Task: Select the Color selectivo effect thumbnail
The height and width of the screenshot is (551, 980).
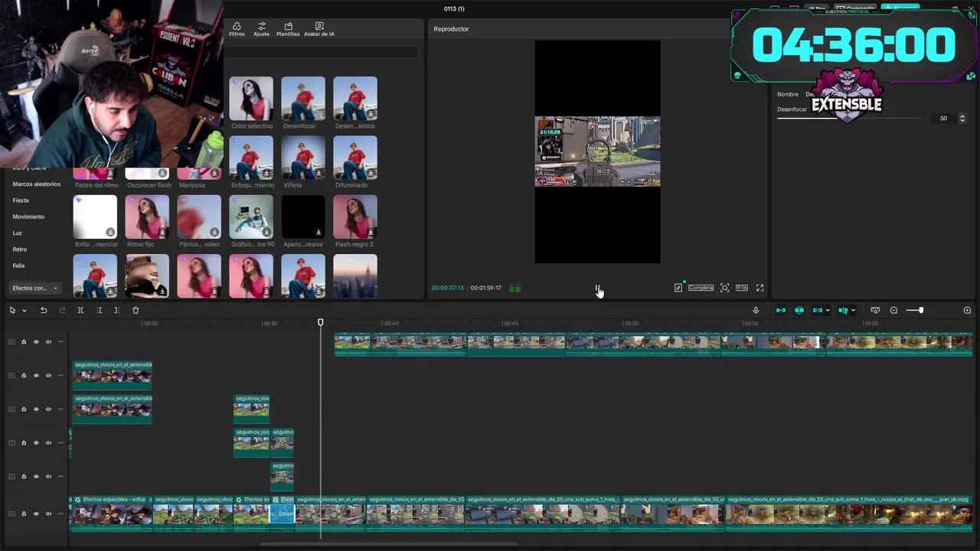Action: (x=251, y=99)
